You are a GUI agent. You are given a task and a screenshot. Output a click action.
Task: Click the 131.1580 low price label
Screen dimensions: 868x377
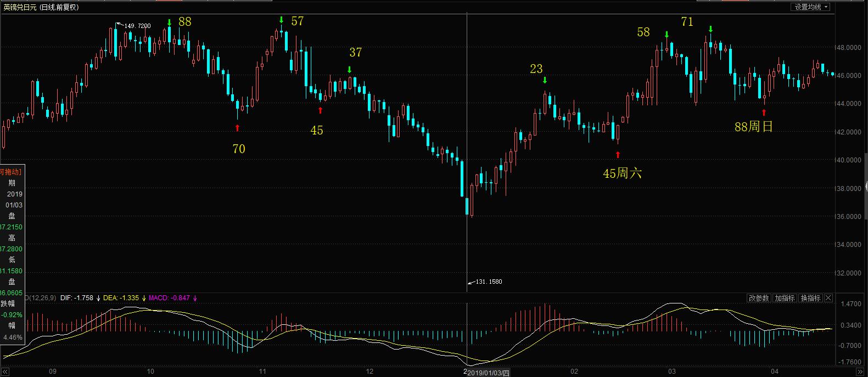488,282
